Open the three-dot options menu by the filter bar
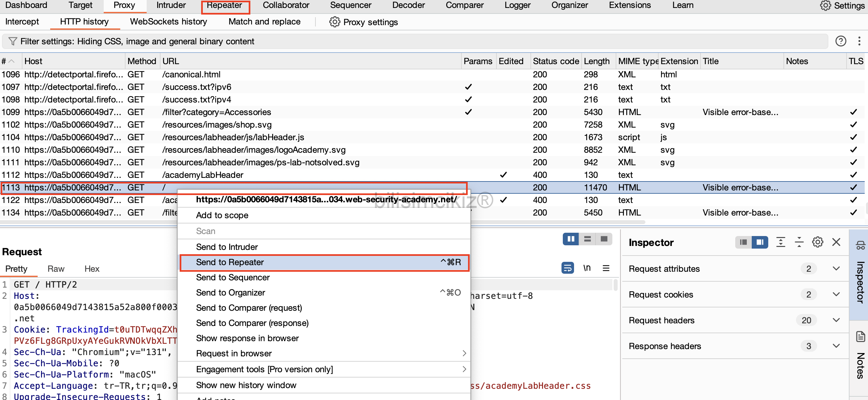 [859, 41]
